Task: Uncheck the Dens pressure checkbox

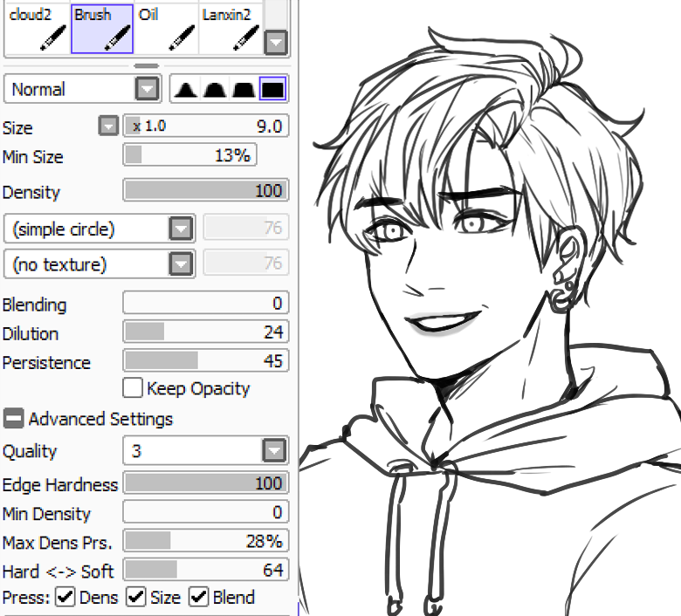Action: tap(65, 597)
